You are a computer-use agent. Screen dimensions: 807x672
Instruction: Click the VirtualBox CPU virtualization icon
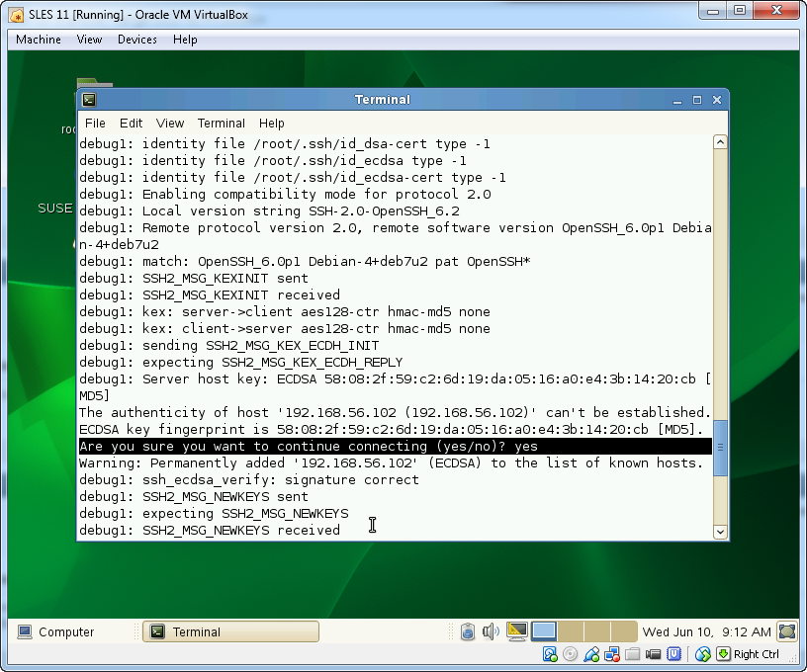(673, 654)
